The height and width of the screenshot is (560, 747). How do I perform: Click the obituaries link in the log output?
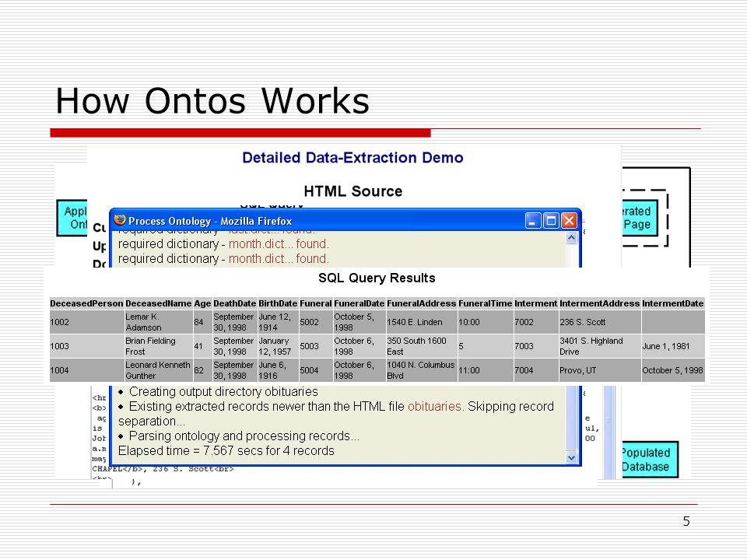434,406
